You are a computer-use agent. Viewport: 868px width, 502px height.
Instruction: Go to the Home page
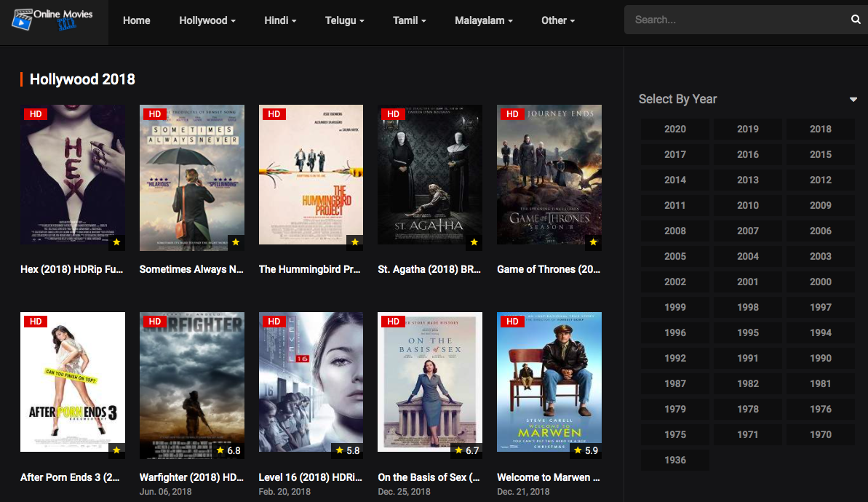137,20
